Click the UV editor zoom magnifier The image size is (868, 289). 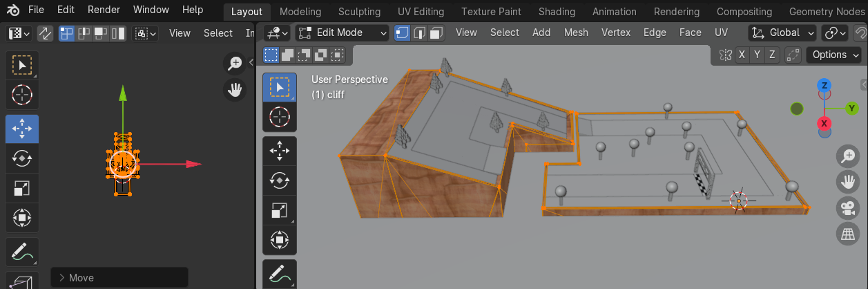pos(235,64)
